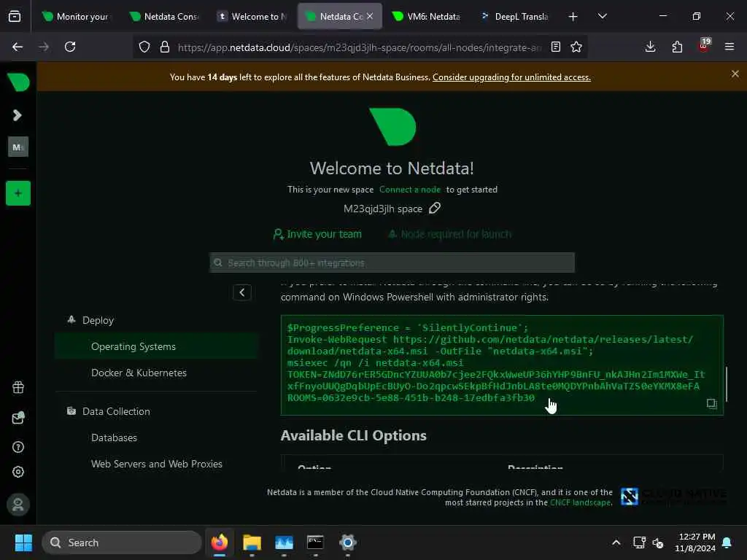747x560 pixels.
Task: Open Netdata settings gear in sidebar
Action: (x=18, y=472)
